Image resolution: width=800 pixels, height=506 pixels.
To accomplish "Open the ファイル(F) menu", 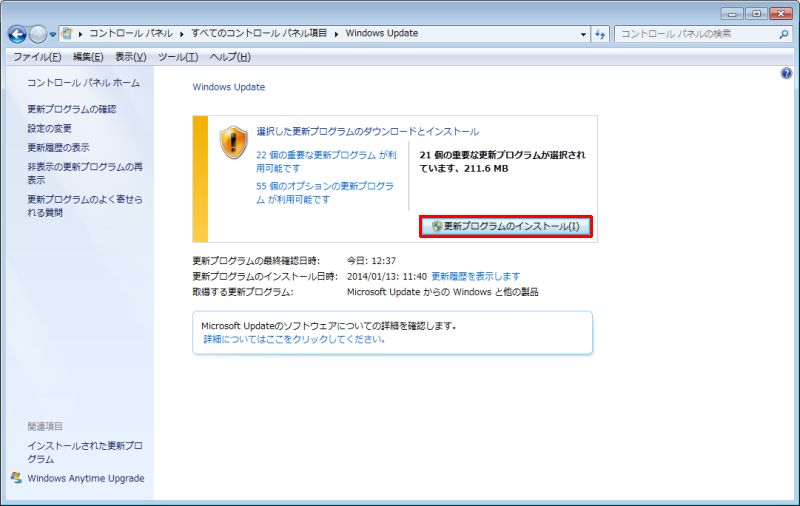I will [37, 57].
